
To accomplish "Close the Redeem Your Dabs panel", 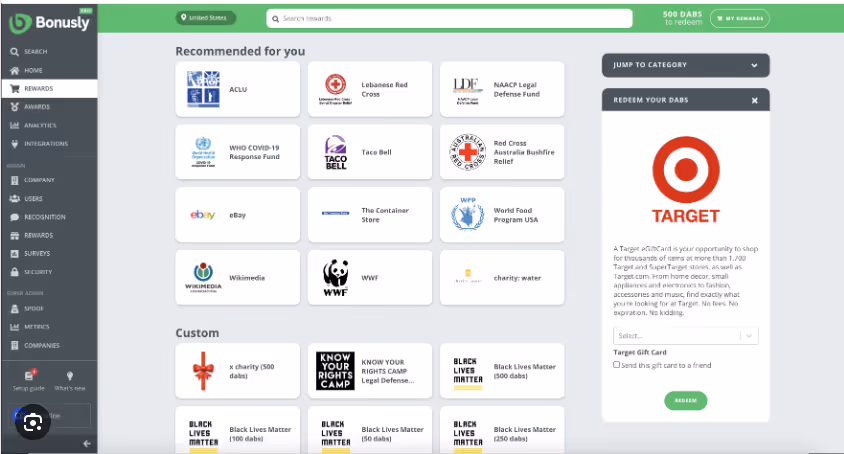I will 755,100.
